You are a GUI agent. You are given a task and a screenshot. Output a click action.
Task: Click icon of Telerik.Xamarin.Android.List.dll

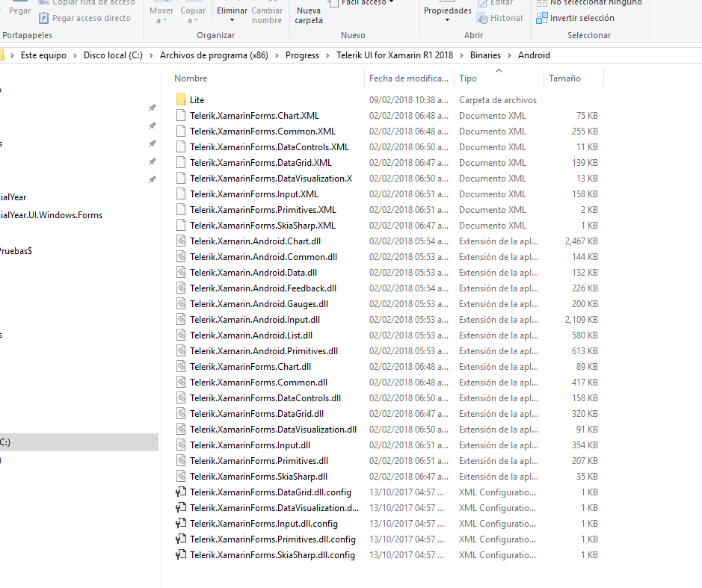tap(181, 335)
